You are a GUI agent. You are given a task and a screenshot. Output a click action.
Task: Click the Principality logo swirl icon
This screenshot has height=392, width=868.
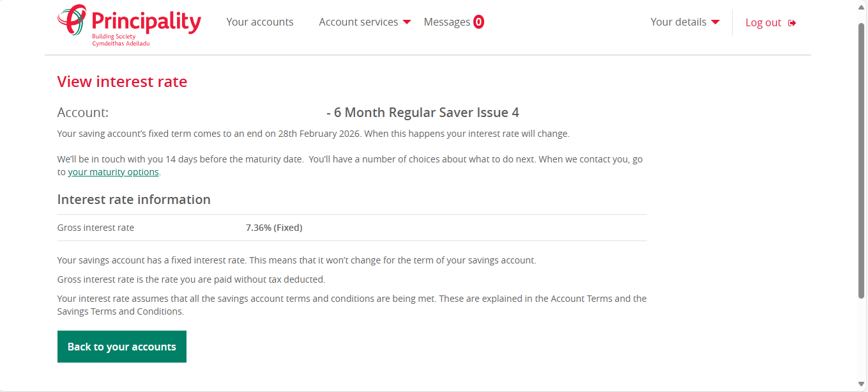(72, 20)
